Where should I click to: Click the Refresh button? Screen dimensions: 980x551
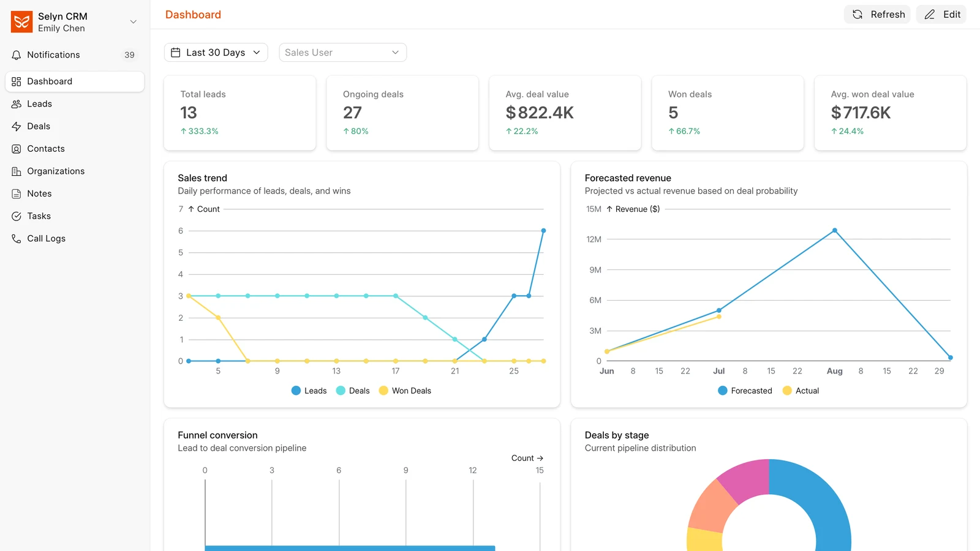(877, 14)
